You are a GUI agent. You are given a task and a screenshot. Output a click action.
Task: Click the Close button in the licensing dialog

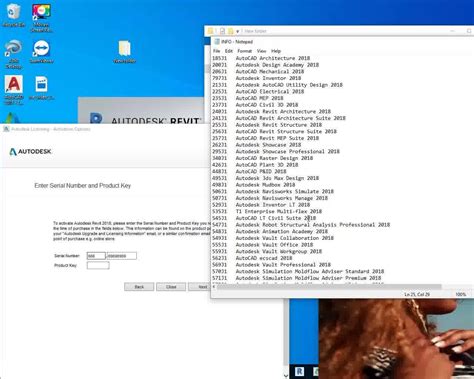pos(171,287)
